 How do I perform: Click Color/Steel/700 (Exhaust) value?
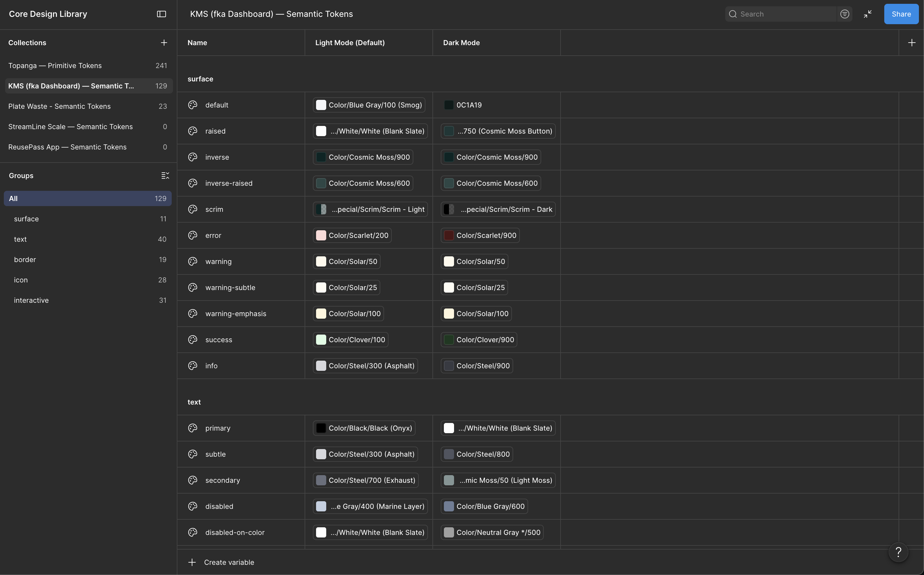coord(366,480)
